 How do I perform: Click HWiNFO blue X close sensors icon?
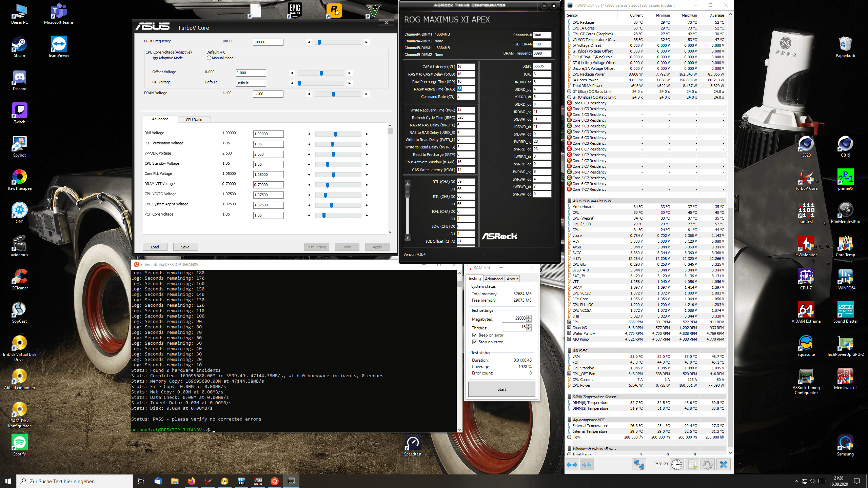click(x=723, y=465)
